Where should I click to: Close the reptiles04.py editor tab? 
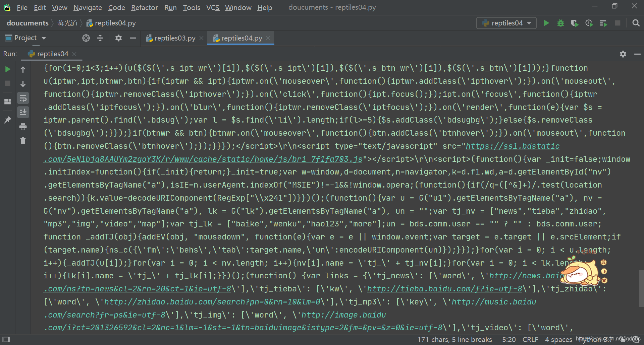pos(268,38)
